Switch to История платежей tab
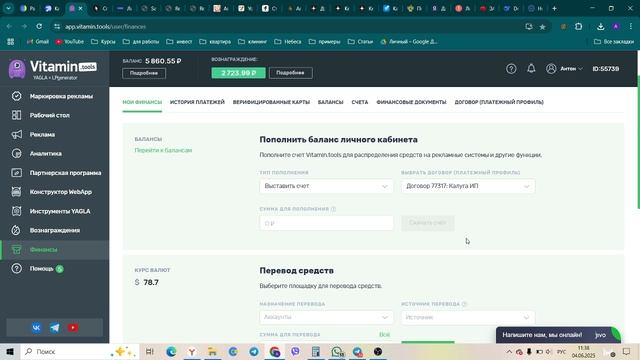 [x=197, y=102]
